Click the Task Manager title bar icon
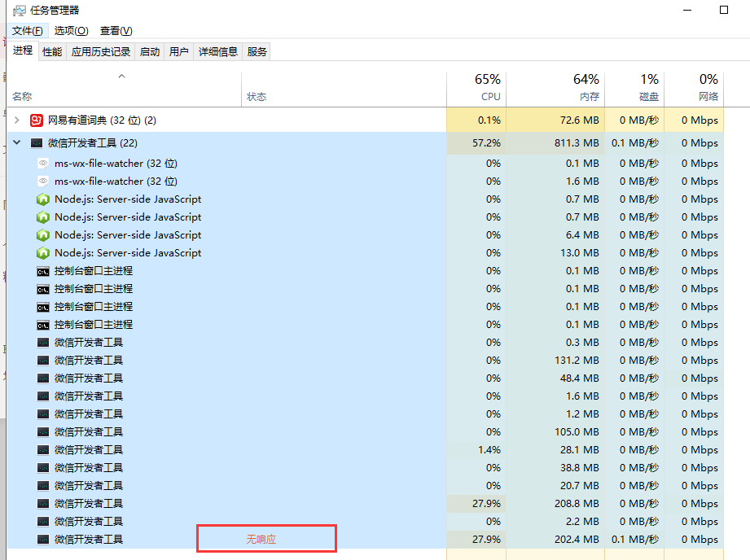Screen dimensions: 750x560 tap(20, 11)
